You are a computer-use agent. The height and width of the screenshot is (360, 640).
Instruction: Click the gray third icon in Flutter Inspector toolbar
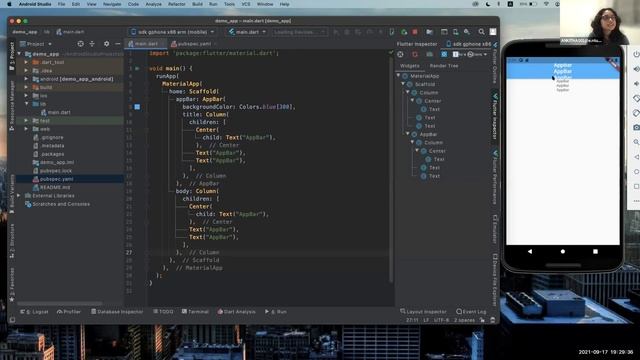coord(429,54)
